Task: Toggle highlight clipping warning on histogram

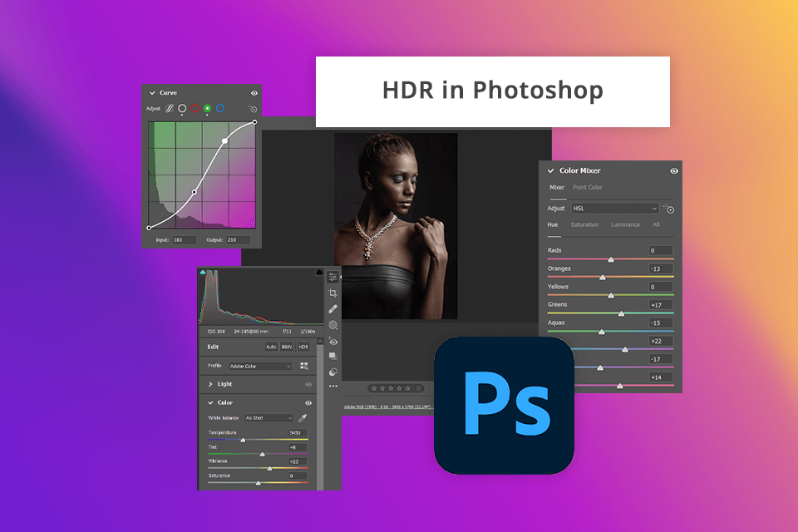Action: 319,273
